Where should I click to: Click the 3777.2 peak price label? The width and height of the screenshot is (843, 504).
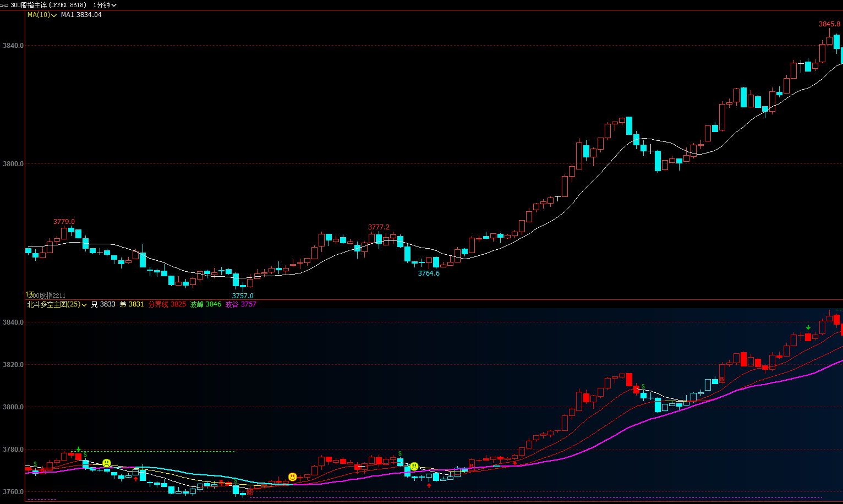[379, 227]
